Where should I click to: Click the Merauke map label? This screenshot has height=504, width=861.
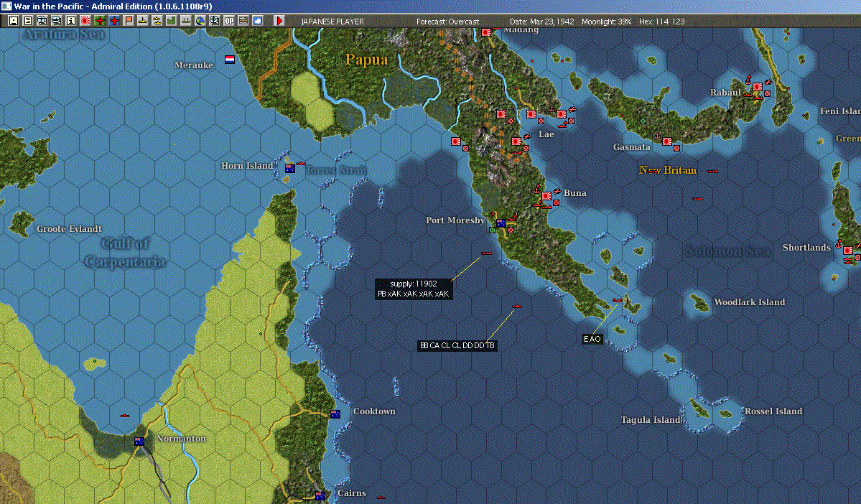[x=193, y=65]
